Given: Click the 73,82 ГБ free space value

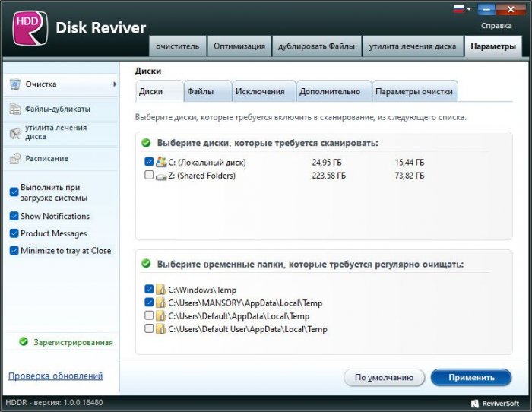Looking at the screenshot, I should tap(410, 176).
